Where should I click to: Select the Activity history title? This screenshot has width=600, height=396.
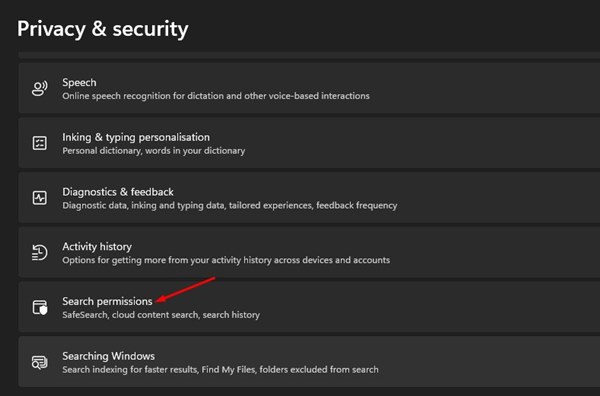point(97,247)
